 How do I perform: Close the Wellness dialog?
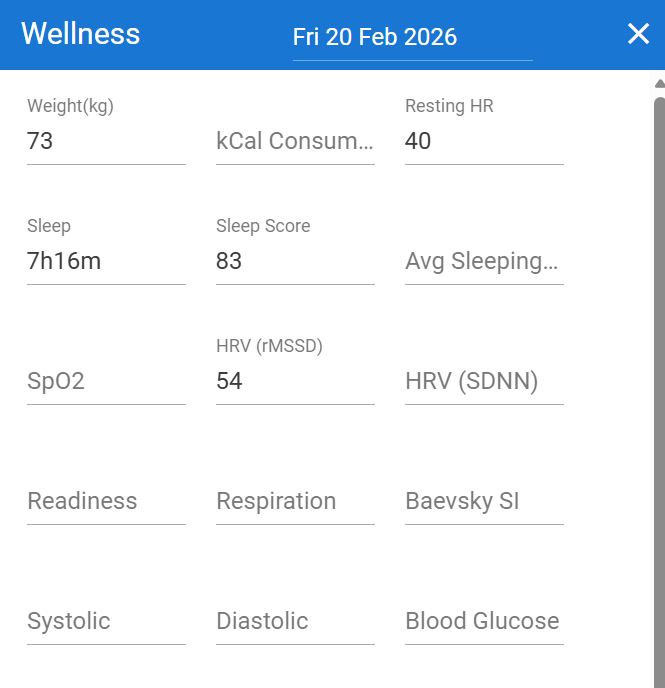[x=638, y=35]
